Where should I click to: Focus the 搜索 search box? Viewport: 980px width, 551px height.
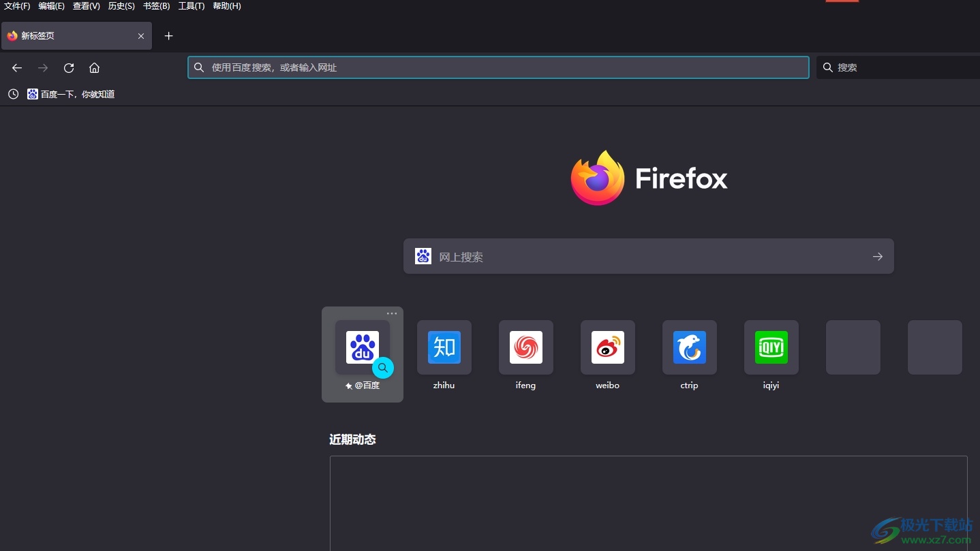898,67
